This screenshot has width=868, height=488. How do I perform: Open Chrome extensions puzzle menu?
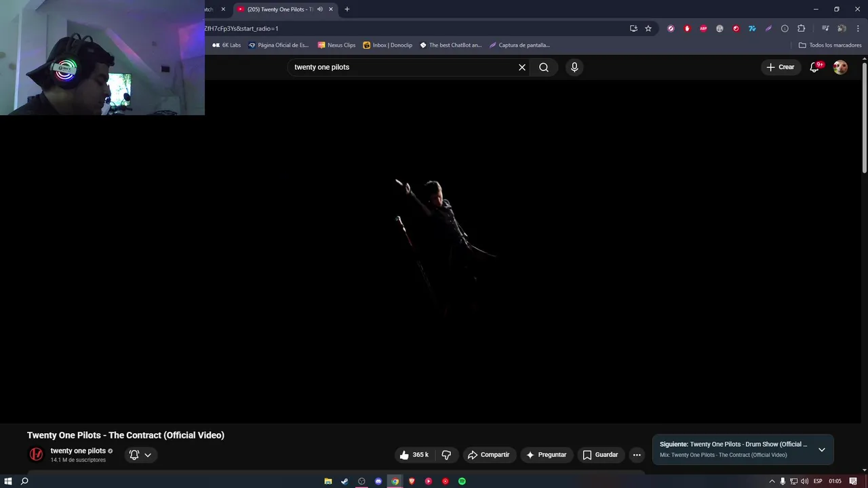pyautogui.click(x=801, y=28)
